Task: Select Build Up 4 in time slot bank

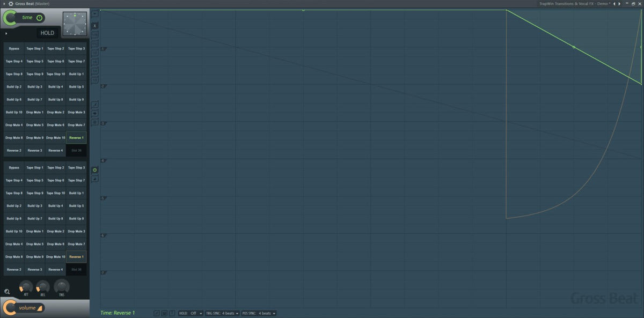Action: tap(55, 87)
